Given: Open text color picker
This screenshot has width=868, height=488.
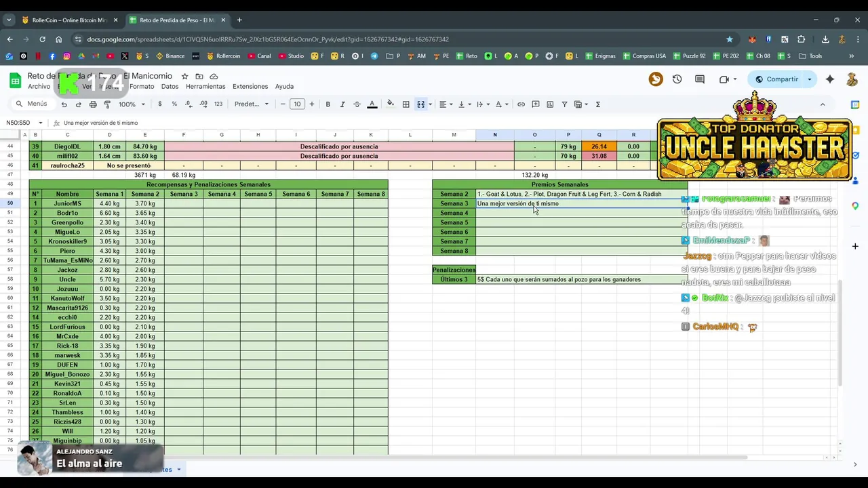Looking at the screenshot, I should coord(372,104).
